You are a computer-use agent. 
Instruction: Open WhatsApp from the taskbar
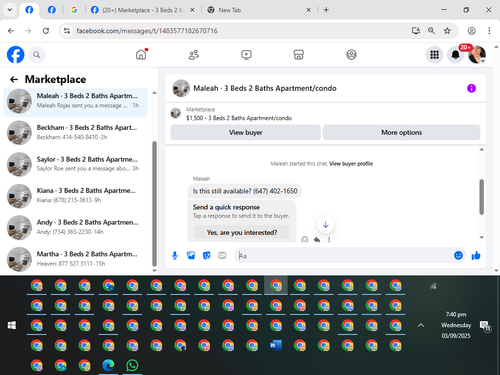(132, 365)
